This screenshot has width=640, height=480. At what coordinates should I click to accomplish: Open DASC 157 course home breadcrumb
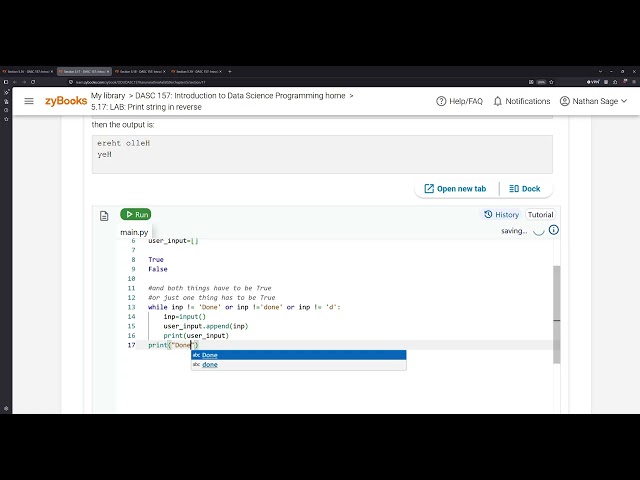[x=240, y=96]
